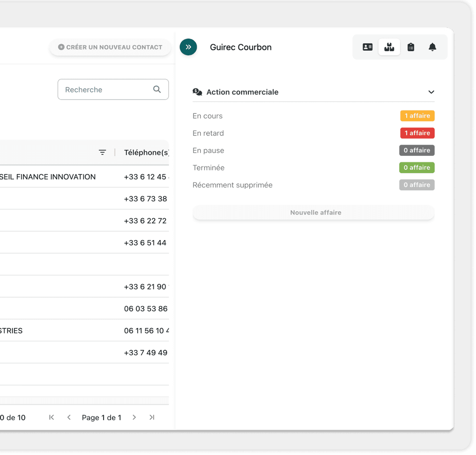The width and height of the screenshot is (476, 455).
Task: Click the Nouvelle affaire button
Action: point(315,213)
